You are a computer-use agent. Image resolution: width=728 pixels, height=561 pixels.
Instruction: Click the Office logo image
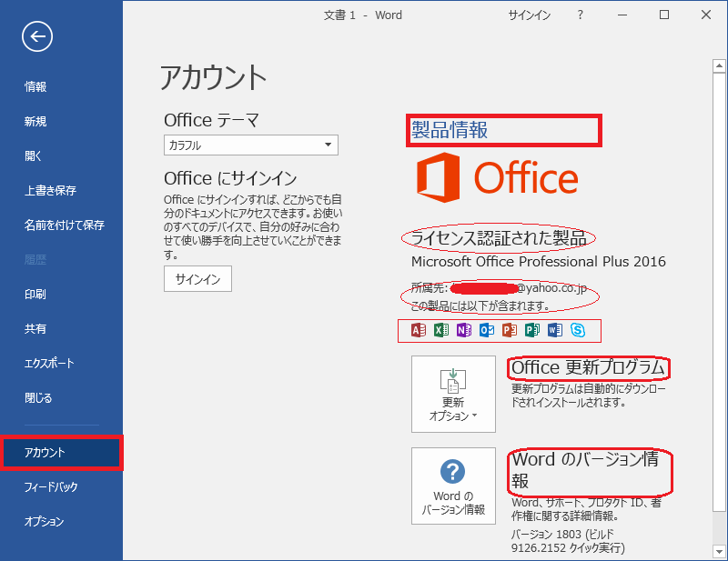coord(497,177)
